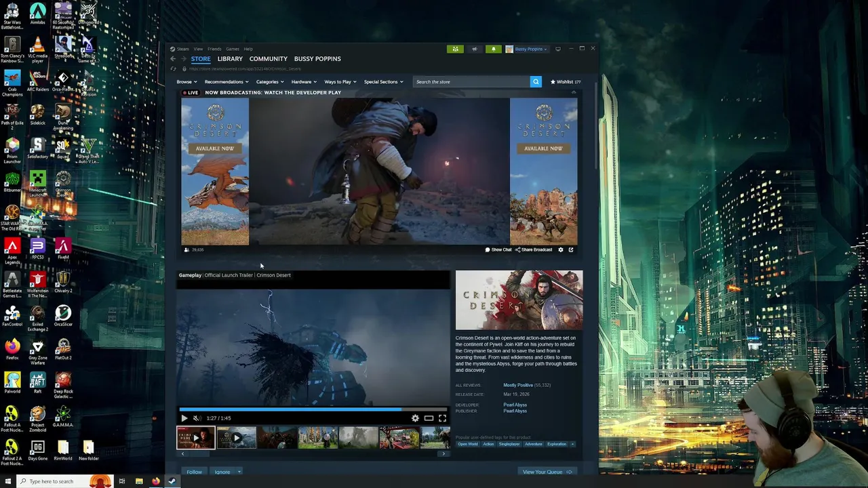Switch to the COMMUNITY tab

269,59
